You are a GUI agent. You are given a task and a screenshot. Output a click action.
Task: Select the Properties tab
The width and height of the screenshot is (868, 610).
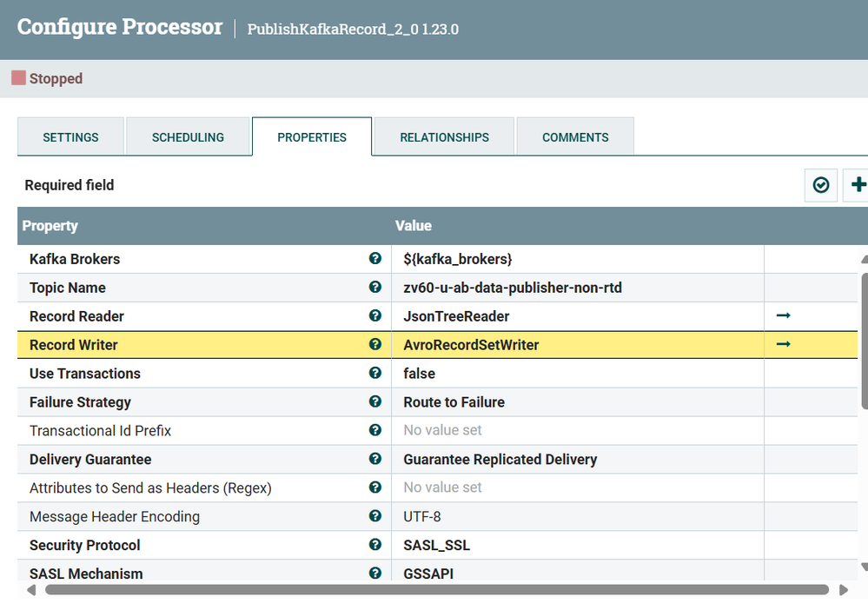coord(312,137)
